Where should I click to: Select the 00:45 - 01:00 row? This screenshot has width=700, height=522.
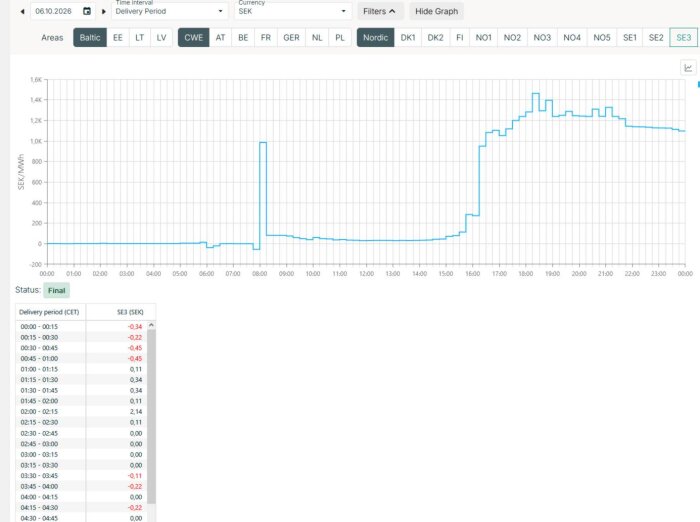click(x=82, y=359)
